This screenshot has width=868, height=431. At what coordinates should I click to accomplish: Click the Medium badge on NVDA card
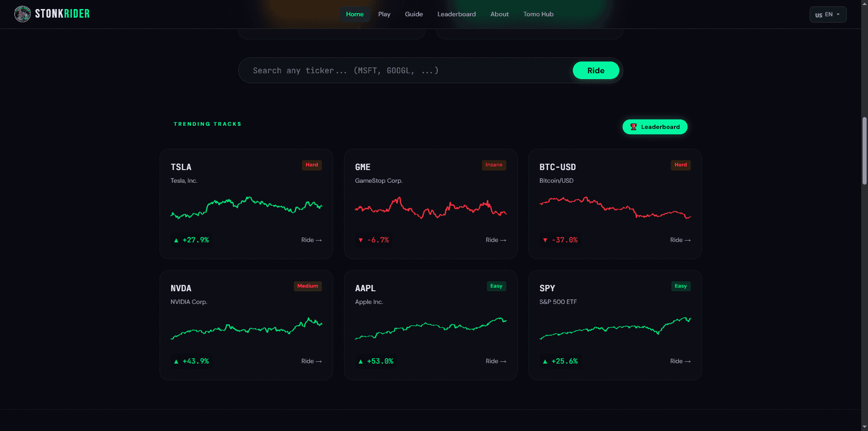(308, 286)
